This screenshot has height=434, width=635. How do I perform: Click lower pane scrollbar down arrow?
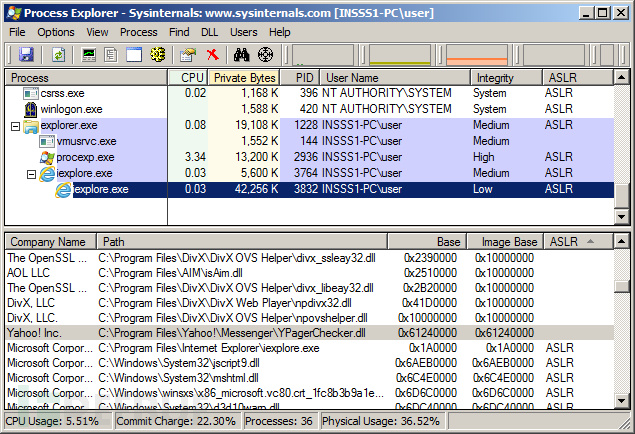pos(622,401)
